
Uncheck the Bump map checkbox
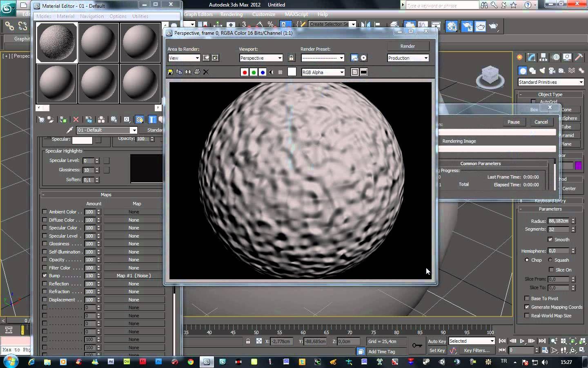[x=45, y=276]
